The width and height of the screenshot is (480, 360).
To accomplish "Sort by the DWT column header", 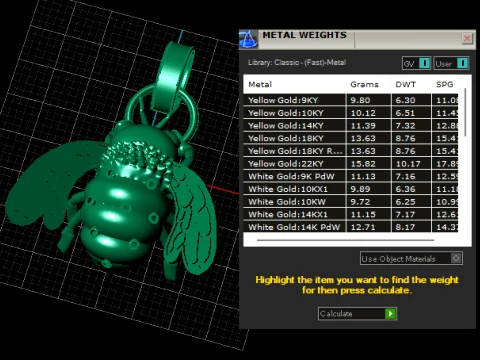I will coord(406,84).
